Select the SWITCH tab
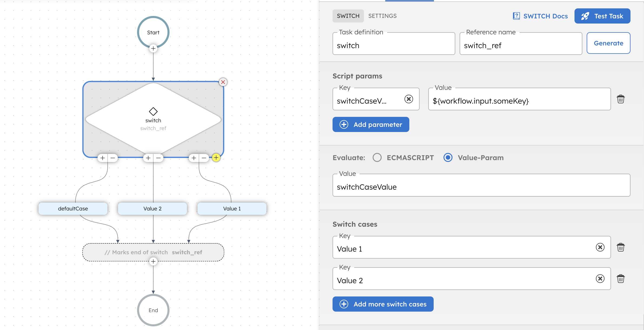The width and height of the screenshot is (644, 330). [348, 16]
